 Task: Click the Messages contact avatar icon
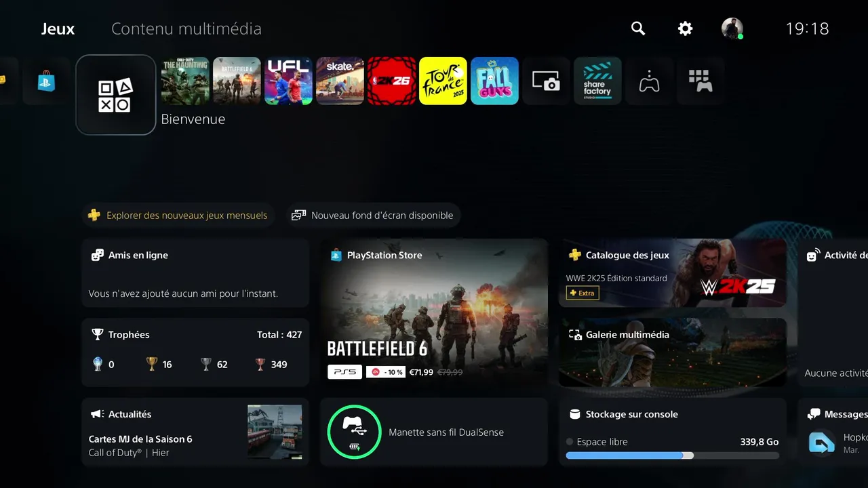coord(822,443)
